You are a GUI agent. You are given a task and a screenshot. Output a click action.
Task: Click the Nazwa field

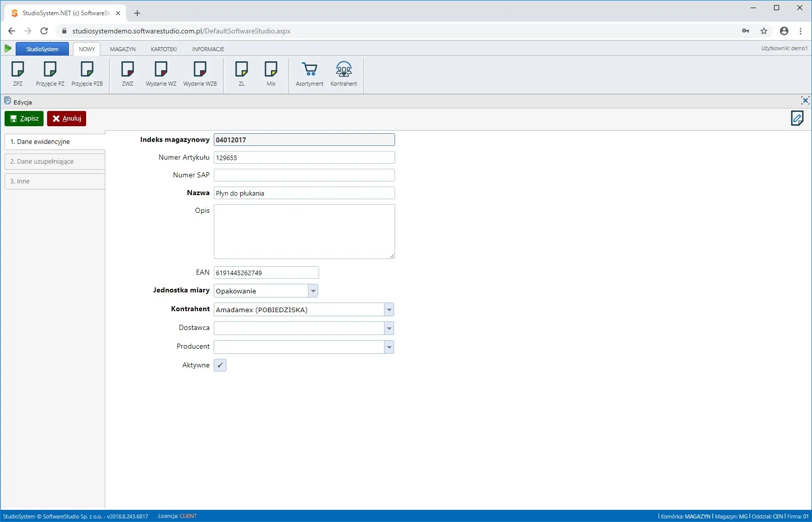coord(304,193)
